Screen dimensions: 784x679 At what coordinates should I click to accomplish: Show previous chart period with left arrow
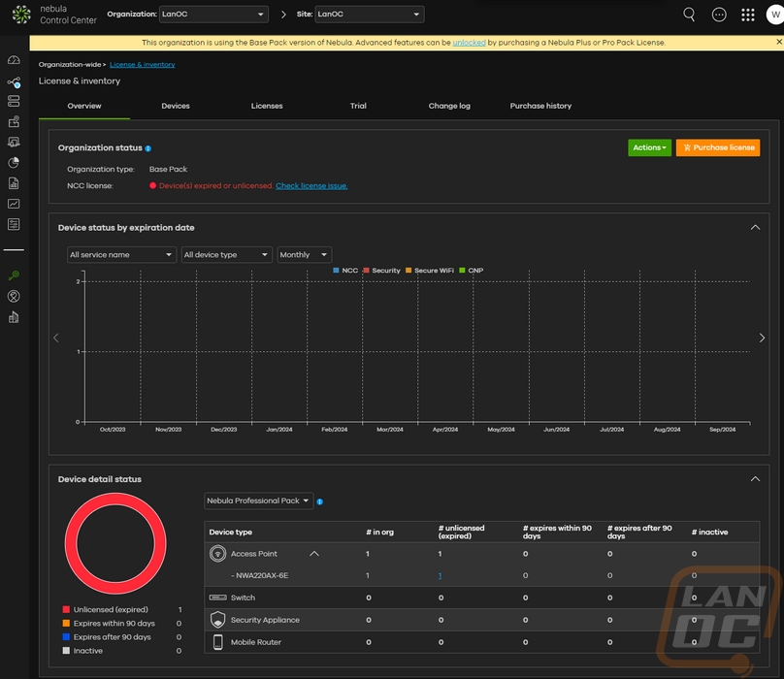56,338
